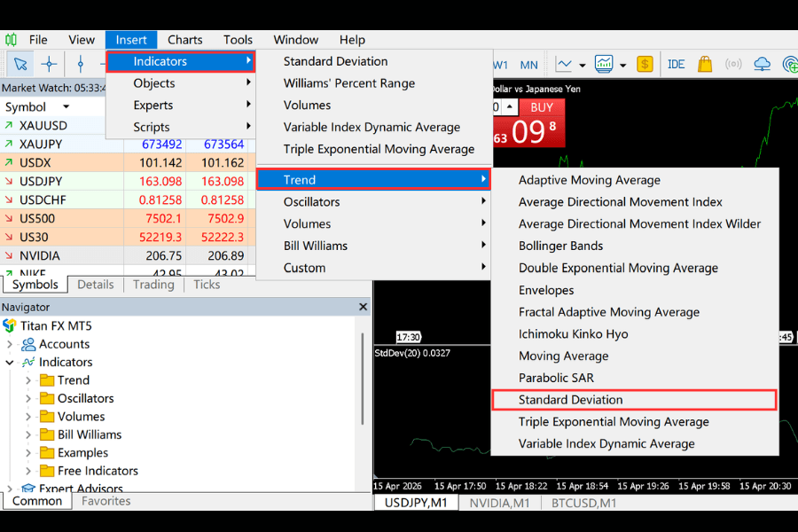Open the Oscillators indicator submenu

(373, 201)
